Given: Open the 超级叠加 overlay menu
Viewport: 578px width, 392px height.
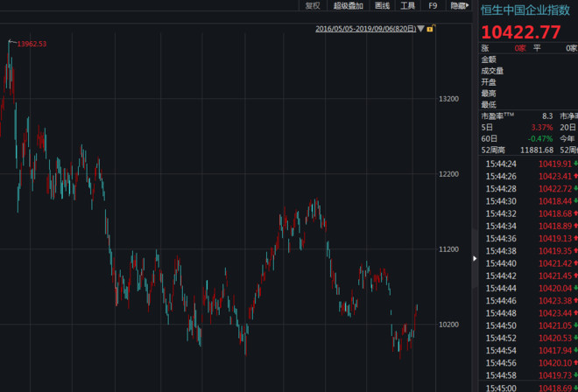Looking at the screenshot, I should [348, 5].
